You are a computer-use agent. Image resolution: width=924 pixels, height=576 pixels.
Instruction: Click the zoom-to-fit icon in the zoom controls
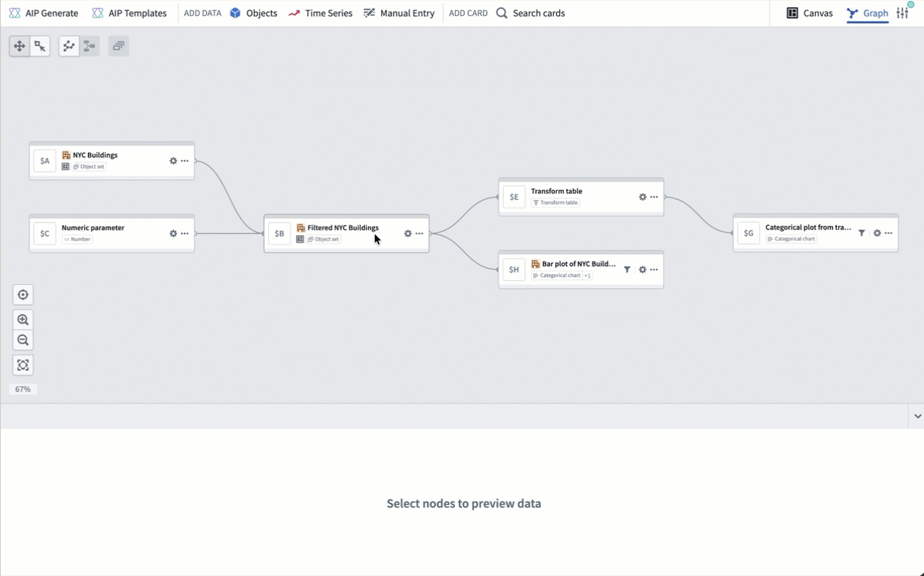click(x=22, y=365)
